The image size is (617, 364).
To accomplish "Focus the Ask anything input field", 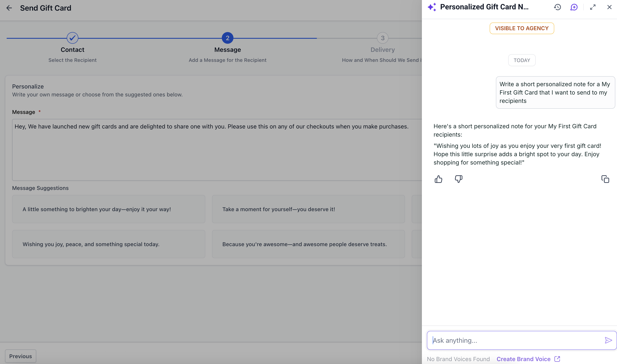I will (516, 340).
